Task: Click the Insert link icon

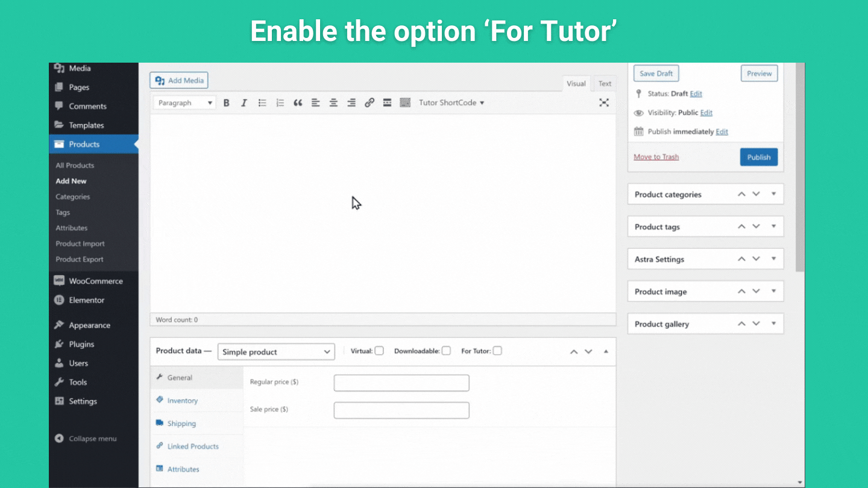Action: [370, 103]
